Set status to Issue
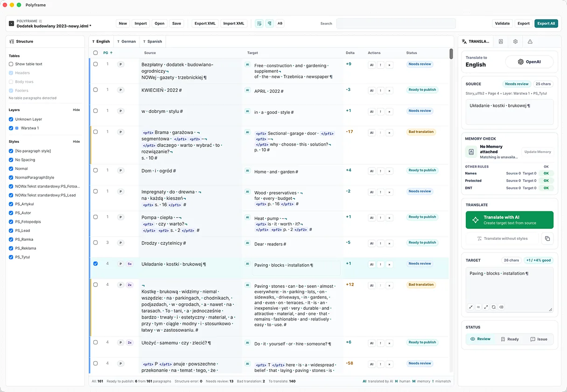This screenshot has height=392, width=567. 539,339
